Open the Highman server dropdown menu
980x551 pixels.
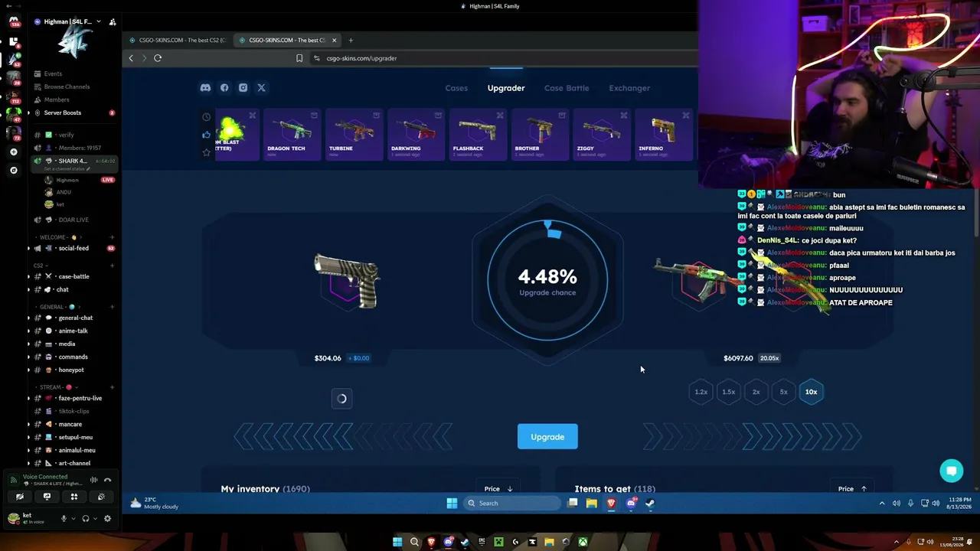[x=98, y=21]
